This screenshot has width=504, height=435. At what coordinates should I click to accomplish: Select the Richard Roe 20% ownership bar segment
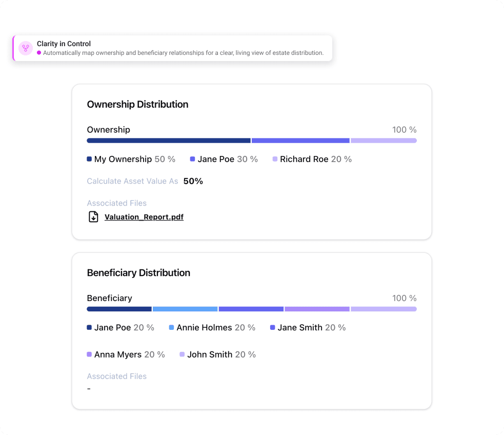point(384,141)
